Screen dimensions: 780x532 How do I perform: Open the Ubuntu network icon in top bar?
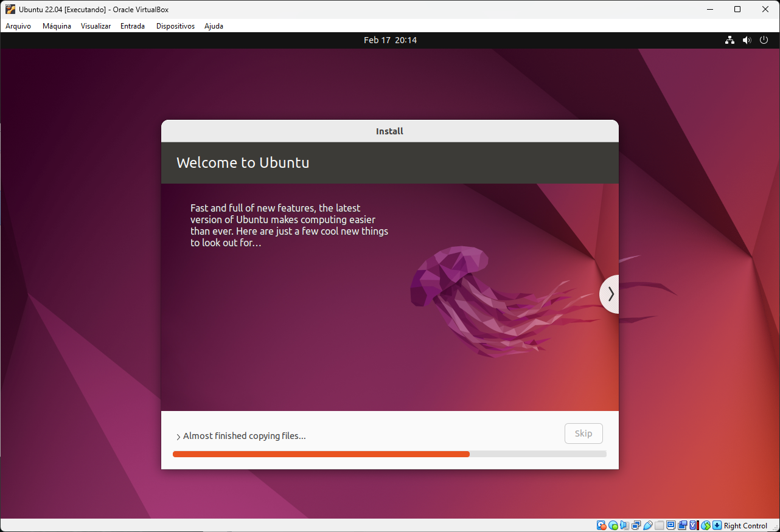(x=730, y=40)
